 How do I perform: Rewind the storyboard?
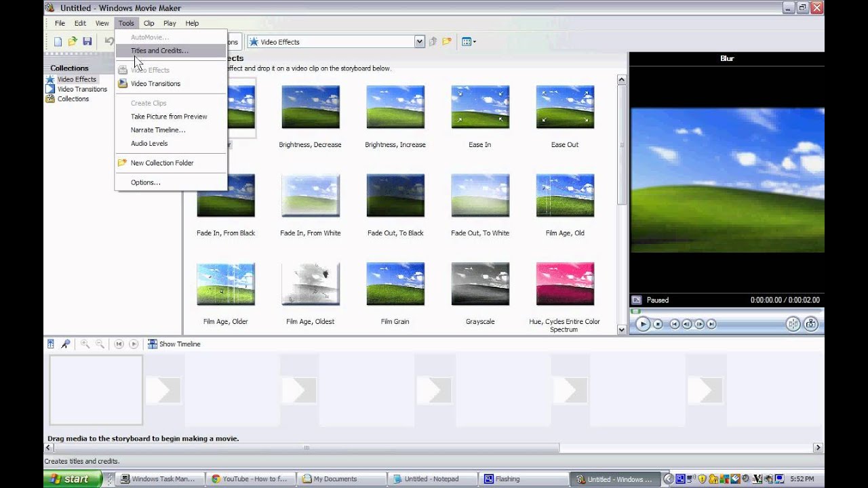pos(119,344)
